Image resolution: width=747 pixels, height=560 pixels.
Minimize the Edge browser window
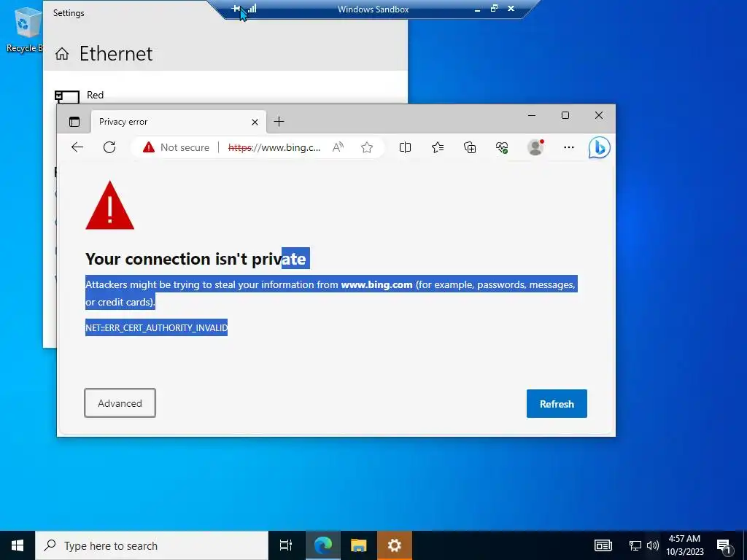(x=532, y=115)
